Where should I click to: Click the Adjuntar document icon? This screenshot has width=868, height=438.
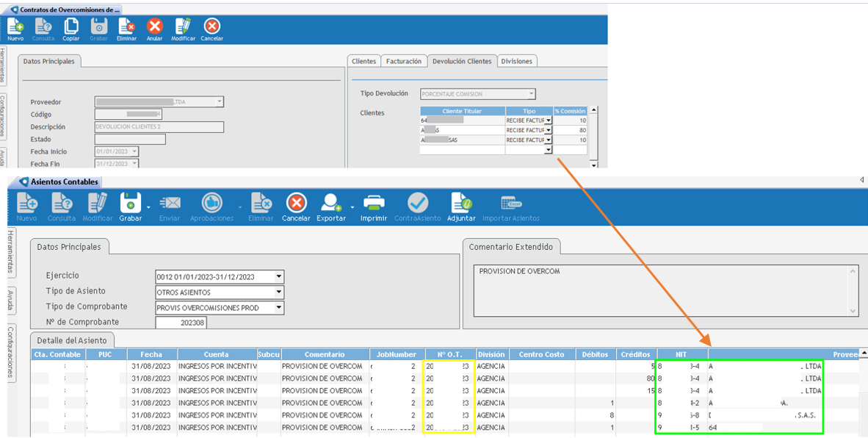click(461, 204)
